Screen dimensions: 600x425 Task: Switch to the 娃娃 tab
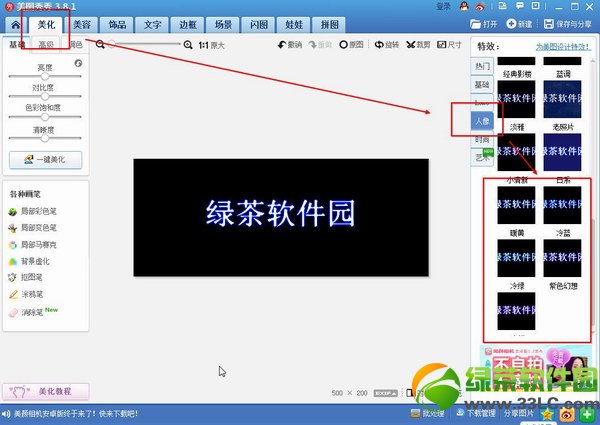294,25
